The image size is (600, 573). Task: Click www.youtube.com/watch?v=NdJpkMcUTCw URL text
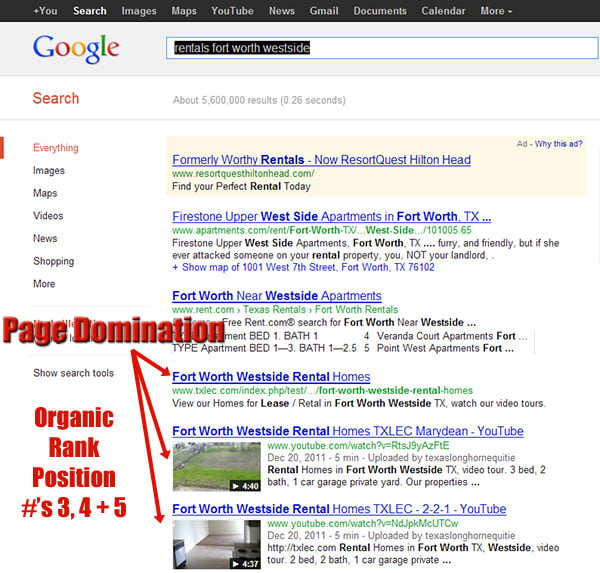point(362,524)
